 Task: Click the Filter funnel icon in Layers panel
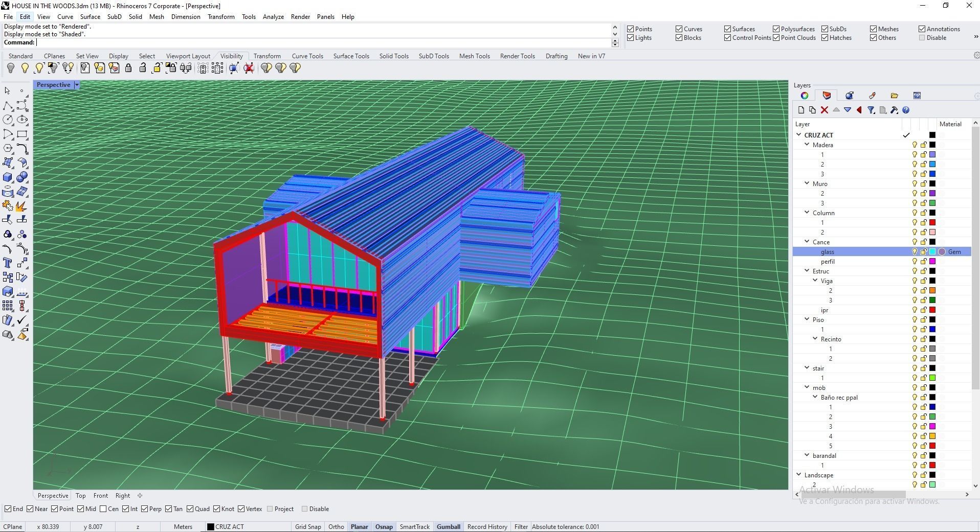871,110
